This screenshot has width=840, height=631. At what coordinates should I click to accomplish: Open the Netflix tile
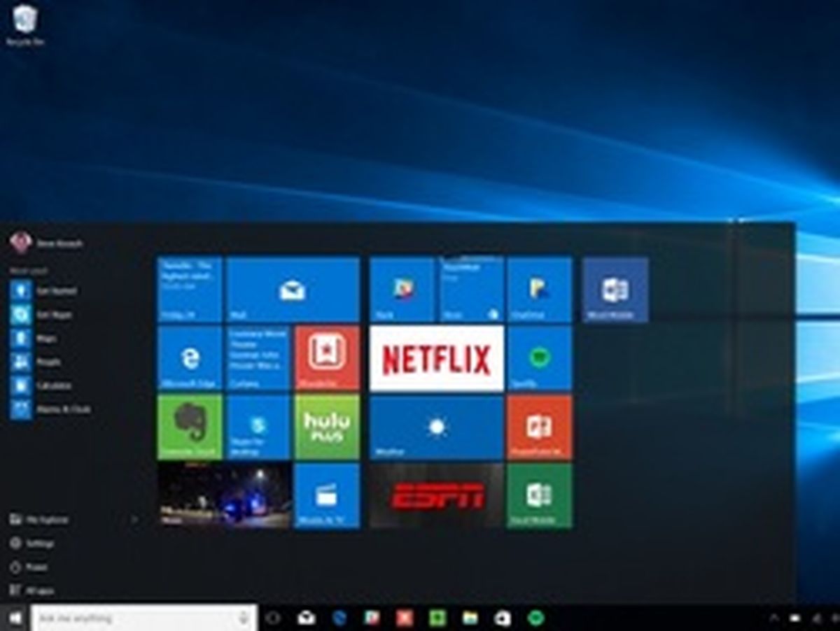436,357
